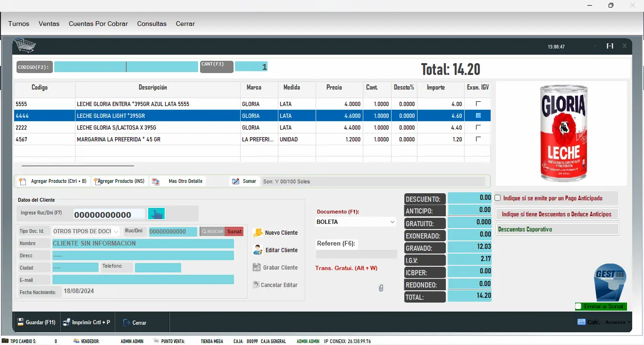This screenshot has height=345, width=644.
Task: Click the Sumar icon button
Action: [x=235, y=181]
